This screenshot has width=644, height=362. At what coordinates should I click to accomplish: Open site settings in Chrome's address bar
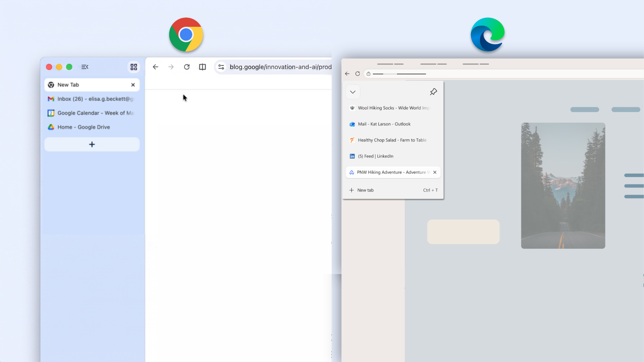click(x=221, y=67)
